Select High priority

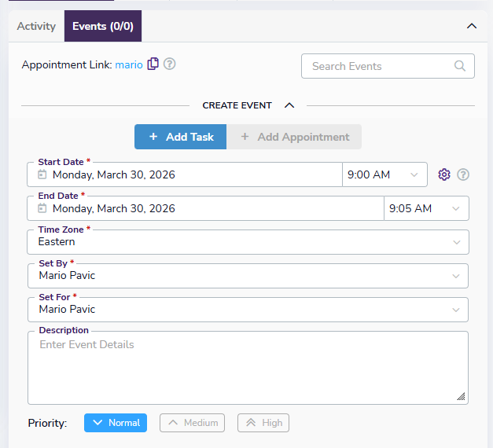click(x=263, y=423)
